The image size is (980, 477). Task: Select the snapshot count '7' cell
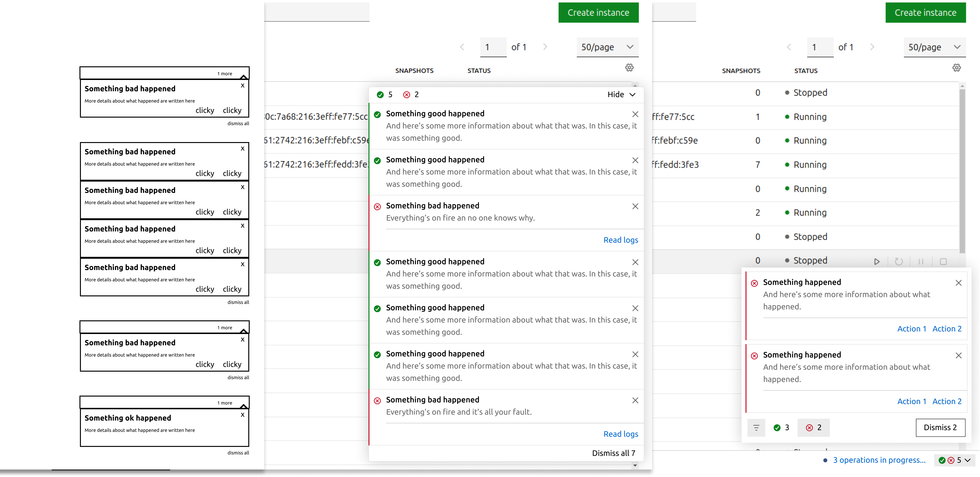757,165
